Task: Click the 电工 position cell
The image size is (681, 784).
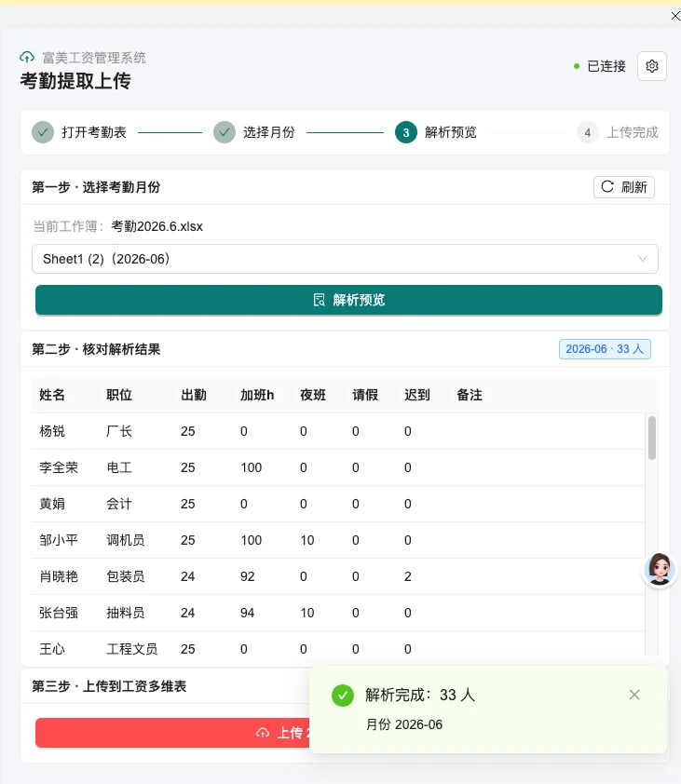Action: point(119,467)
